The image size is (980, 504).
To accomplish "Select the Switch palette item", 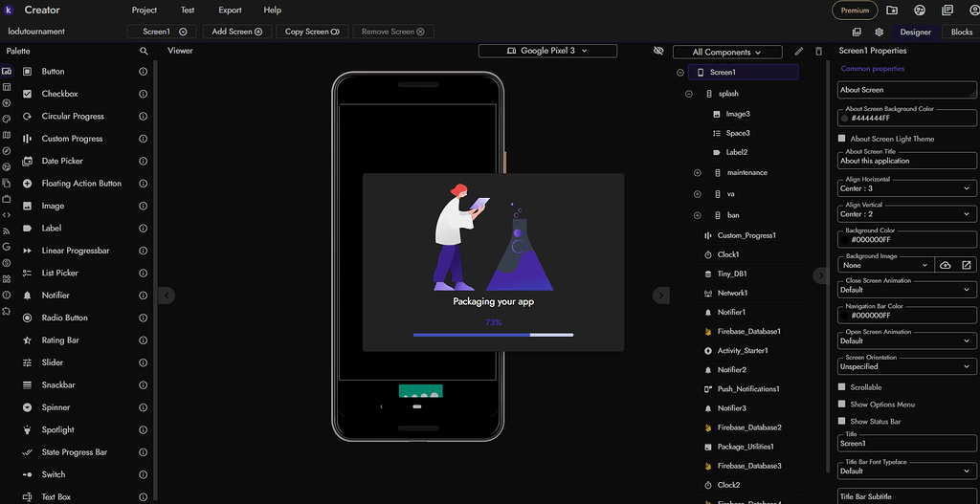I will [54, 474].
